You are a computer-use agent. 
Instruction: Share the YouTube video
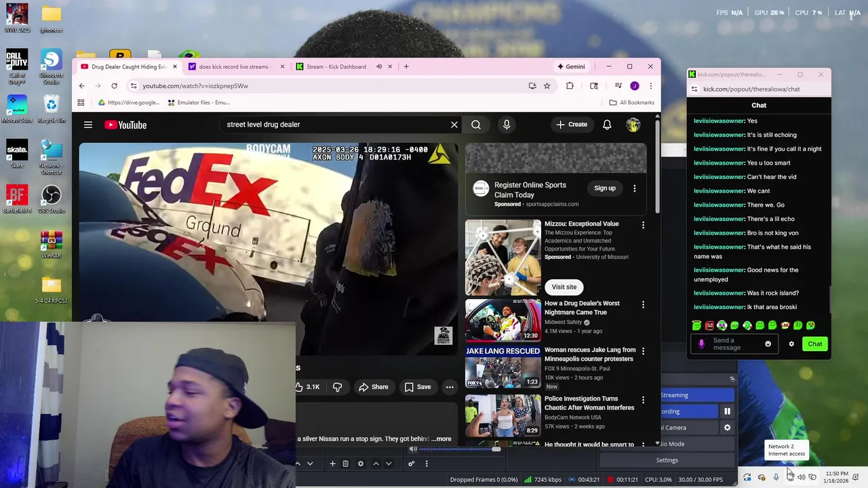pyautogui.click(x=374, y=387)
